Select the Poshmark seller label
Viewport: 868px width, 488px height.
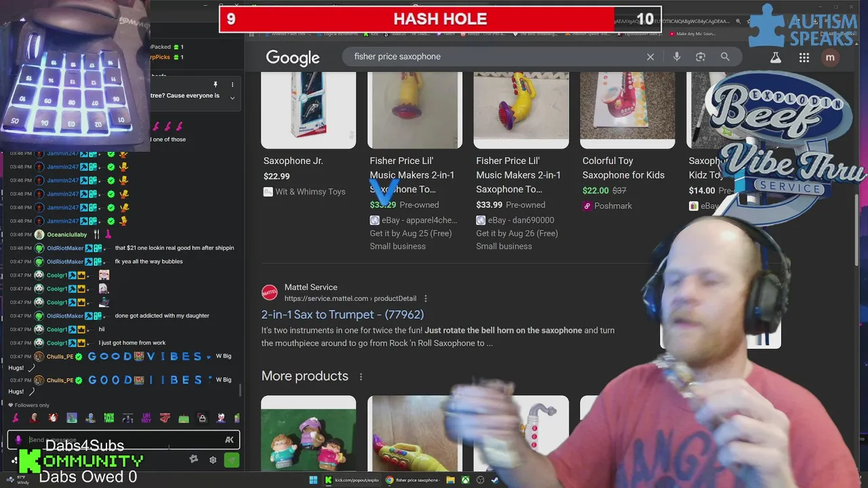(613, 206)
